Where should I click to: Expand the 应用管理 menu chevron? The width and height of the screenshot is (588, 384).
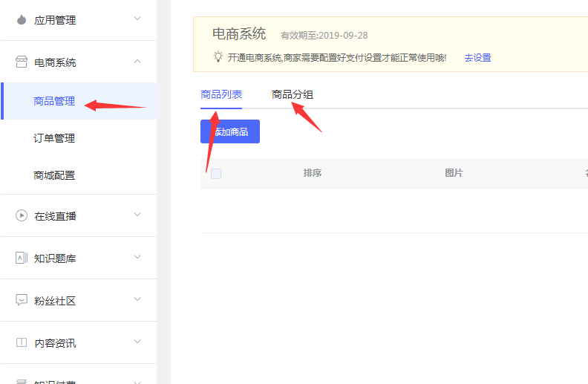137,19
